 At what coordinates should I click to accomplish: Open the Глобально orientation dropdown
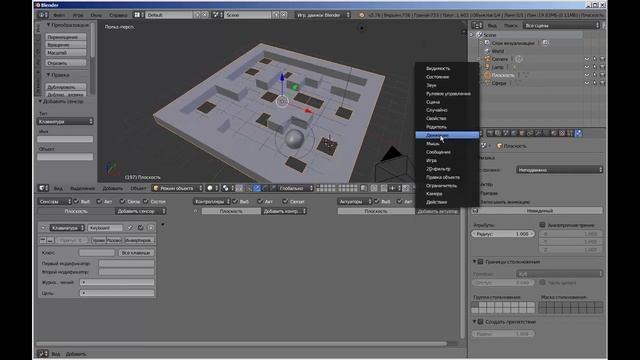coord(296,188)
